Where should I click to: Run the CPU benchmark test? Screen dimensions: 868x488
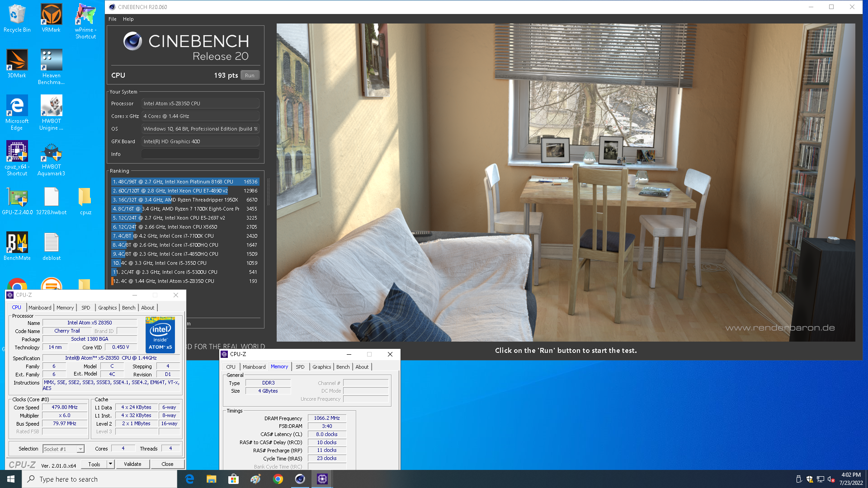(x=250, y=75)
